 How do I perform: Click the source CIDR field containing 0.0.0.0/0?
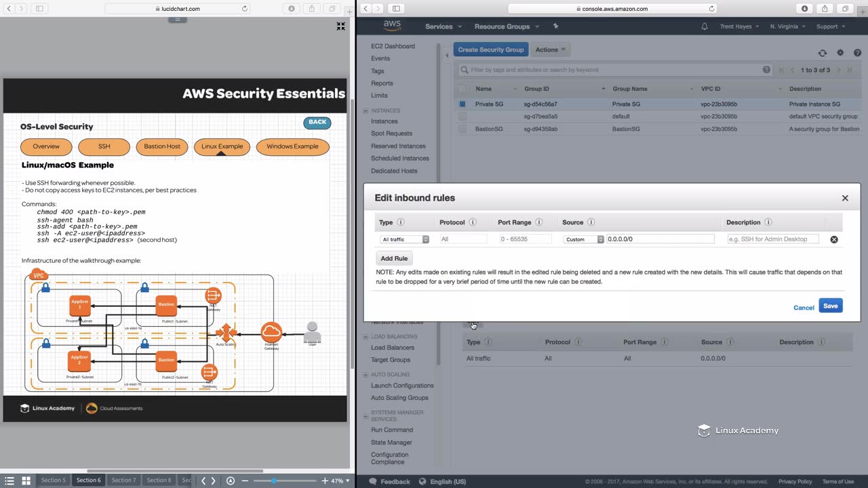point(660,239)
